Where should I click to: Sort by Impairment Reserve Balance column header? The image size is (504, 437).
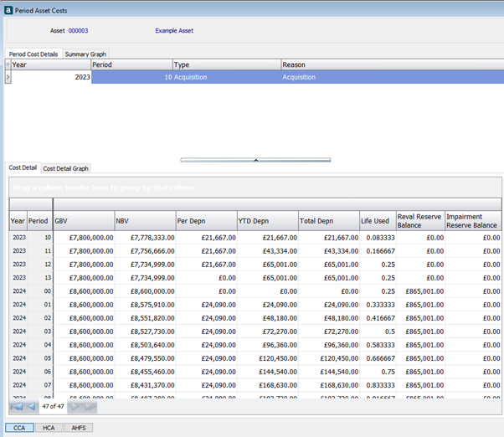tap(473, 221)
